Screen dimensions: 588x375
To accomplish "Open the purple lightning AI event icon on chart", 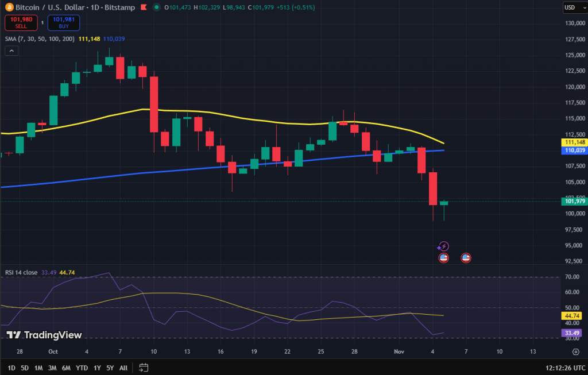I will 444,246.
